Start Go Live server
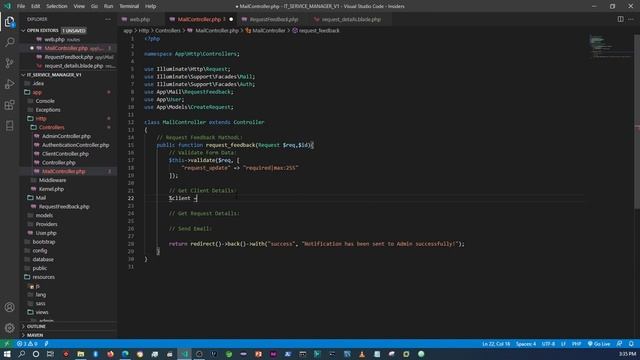 tap(599, 344)
